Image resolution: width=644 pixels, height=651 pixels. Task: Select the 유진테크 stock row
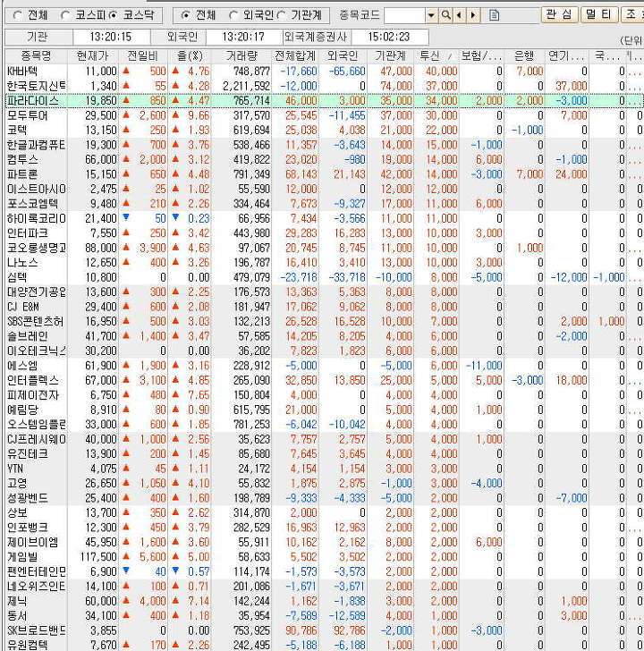324,454
